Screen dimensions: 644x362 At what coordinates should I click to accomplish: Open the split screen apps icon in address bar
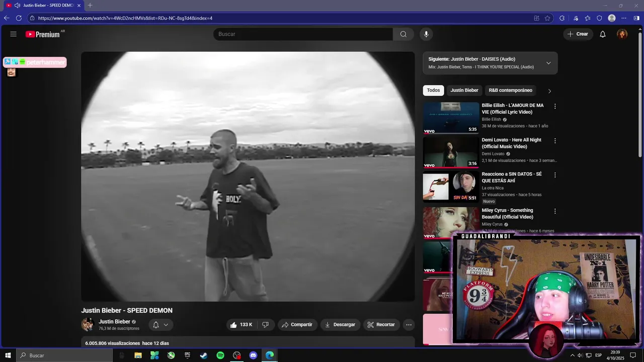pos(536,18)
